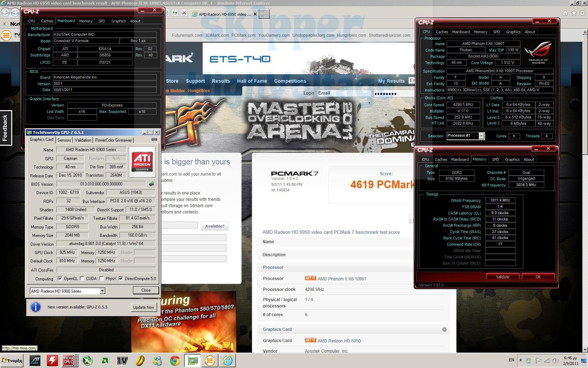Switch to the Validation tab in GPU-Z
Screen dimensions: 588x368
coord(83,140)
